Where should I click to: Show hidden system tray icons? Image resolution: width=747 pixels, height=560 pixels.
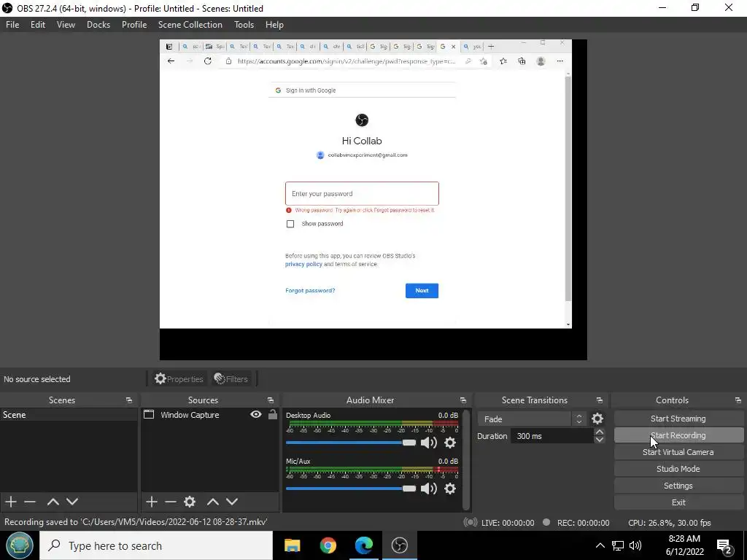pyautogui.click(x=600, y=545)
